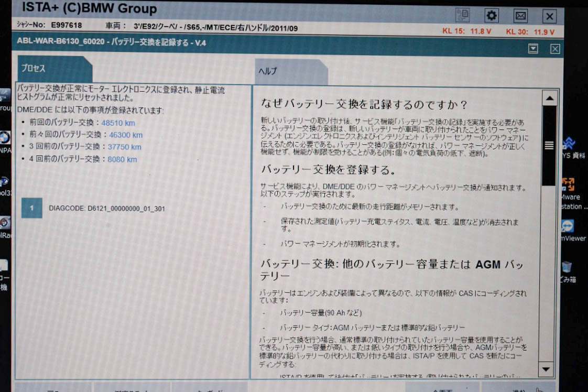
Task: Click the clipboard documents icon in header
Action: 462,15
